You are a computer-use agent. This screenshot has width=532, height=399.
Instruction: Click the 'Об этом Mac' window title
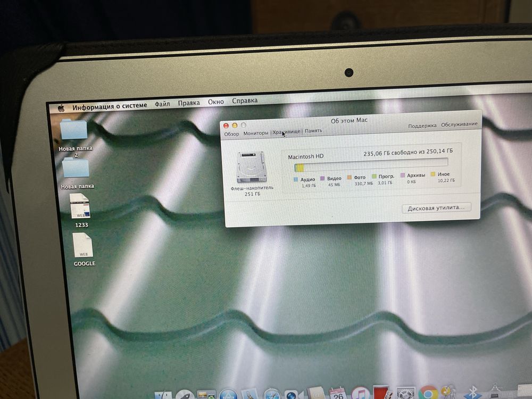coord(349,120)
